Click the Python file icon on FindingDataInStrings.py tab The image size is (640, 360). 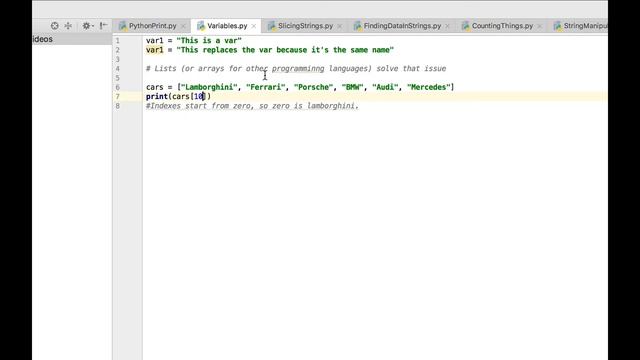[357, 26]
